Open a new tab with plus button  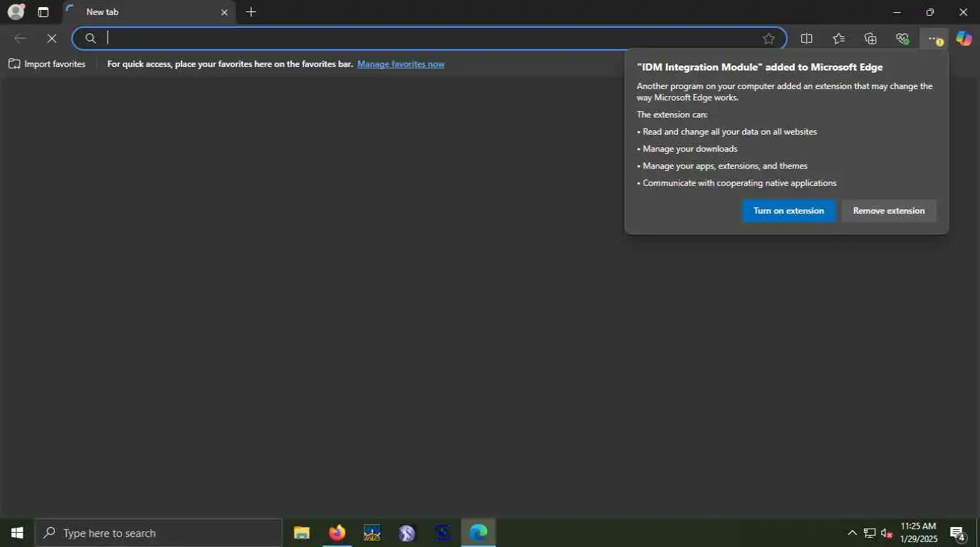pyautogui.click(x=251, y=12)
